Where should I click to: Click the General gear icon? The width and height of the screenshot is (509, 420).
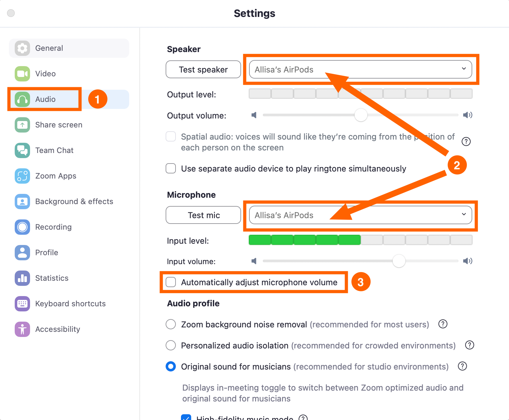[22, 48]
